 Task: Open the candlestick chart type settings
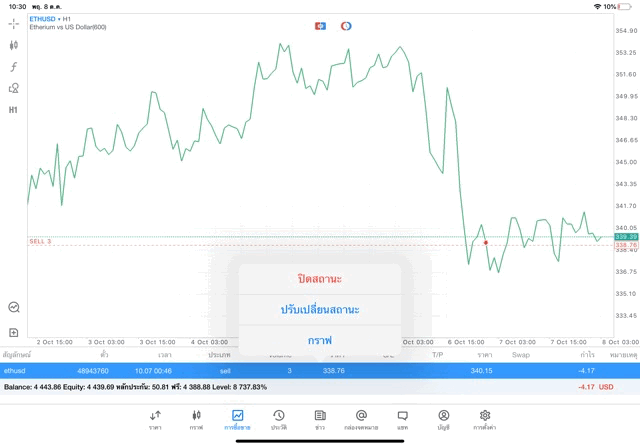pyautogui.click(x=14, y=45)
